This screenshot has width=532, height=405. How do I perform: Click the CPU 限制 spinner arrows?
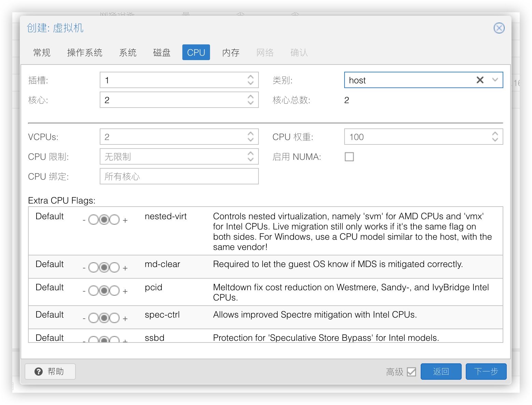[251, 157]
